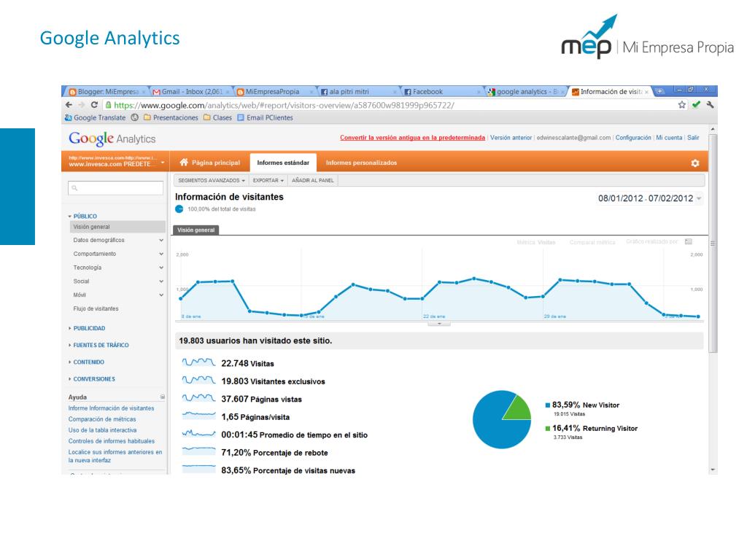This screenshot has width=747, height=560.
Task: Open Página principal tab
Action: pyautogui.click(x=209, y=163)
